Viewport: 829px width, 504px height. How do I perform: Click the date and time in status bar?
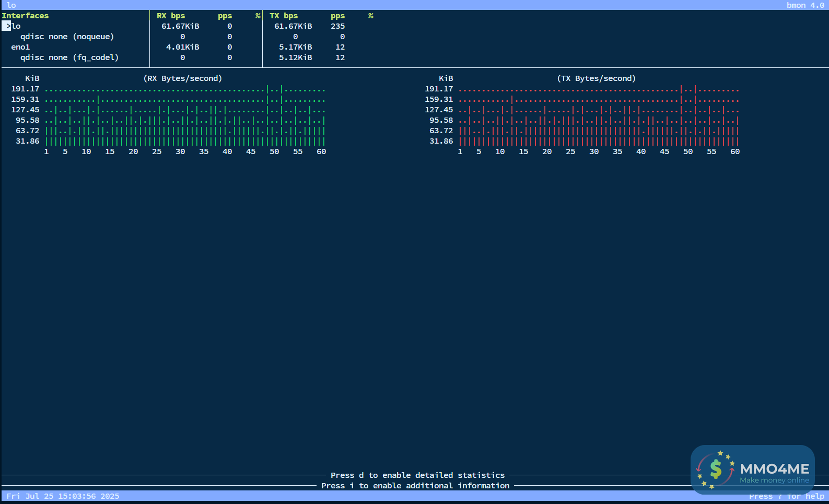pos(63,496)
